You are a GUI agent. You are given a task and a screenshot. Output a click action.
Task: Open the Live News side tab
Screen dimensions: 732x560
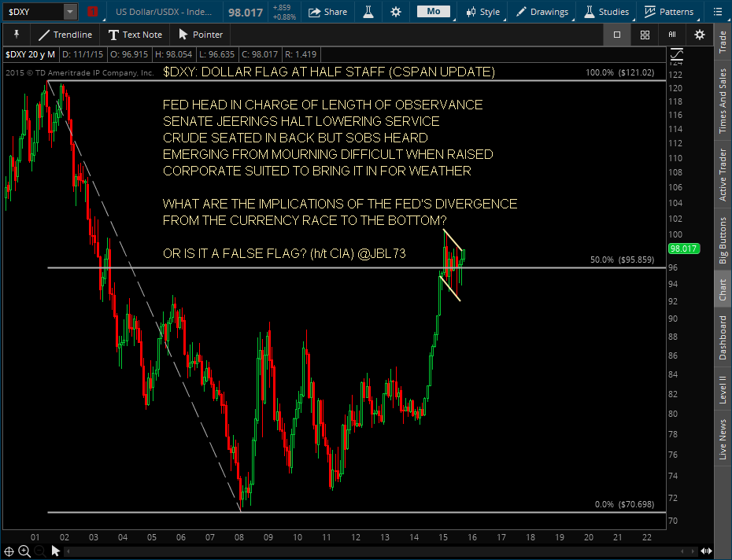pos(723,439)
